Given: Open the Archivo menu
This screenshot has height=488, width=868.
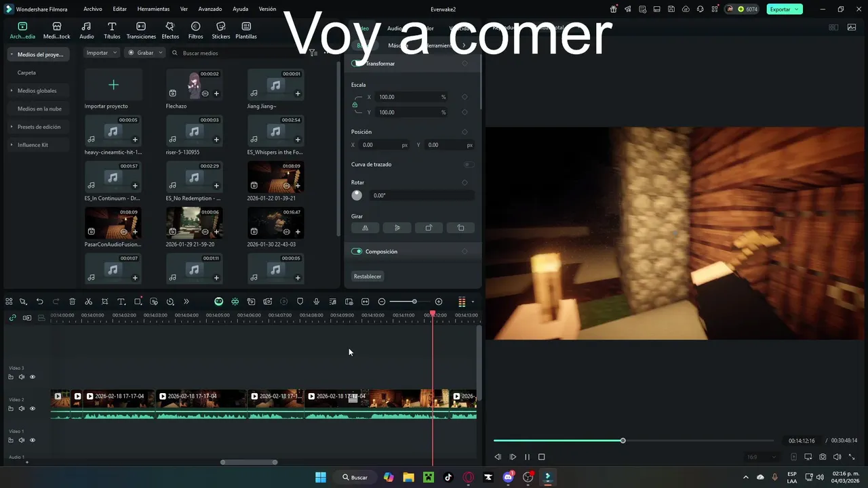Looking at the screenshot, I should (x=93, y=9).
